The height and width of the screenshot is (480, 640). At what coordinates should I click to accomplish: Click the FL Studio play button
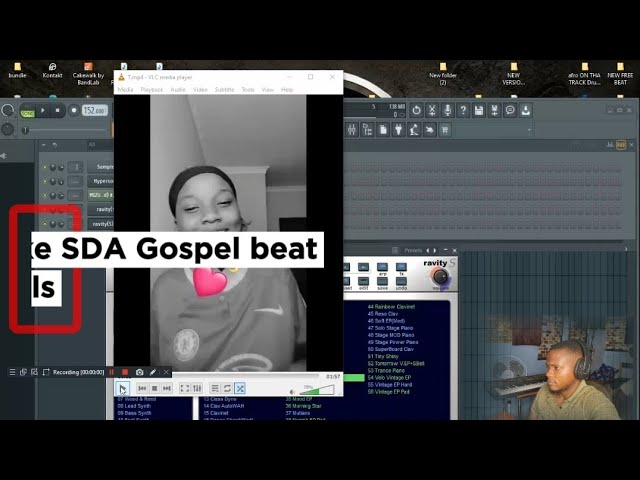tap(43, 110)
